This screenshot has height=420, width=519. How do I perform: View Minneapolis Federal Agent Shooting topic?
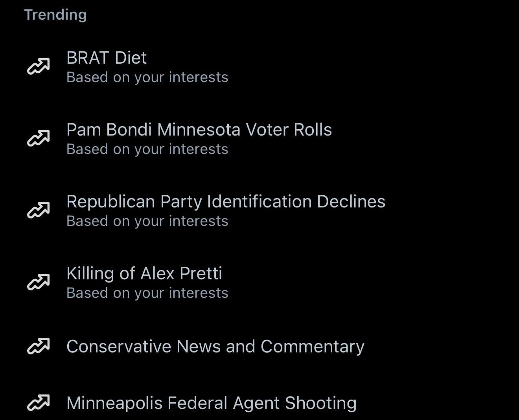[x=211, y=403]
